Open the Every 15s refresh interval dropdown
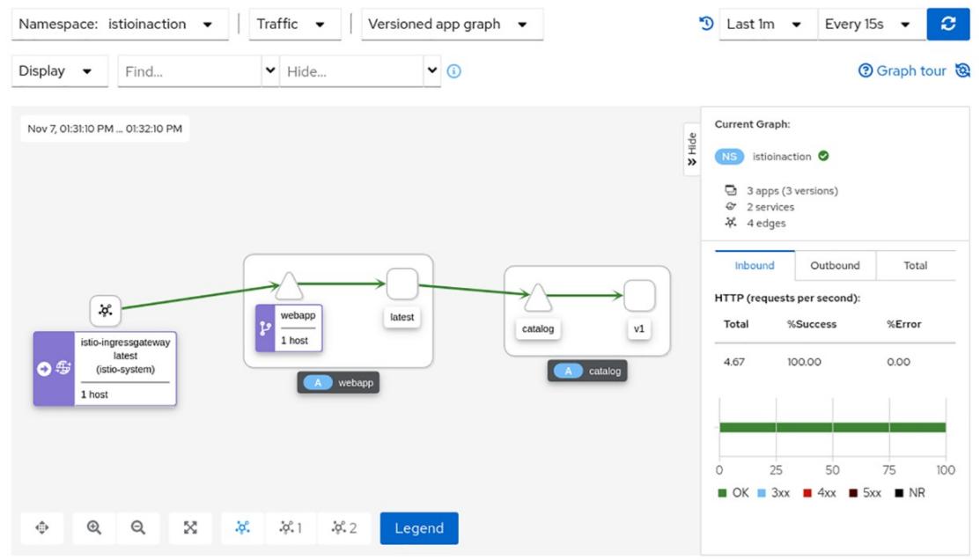 (x=871, y=25)
